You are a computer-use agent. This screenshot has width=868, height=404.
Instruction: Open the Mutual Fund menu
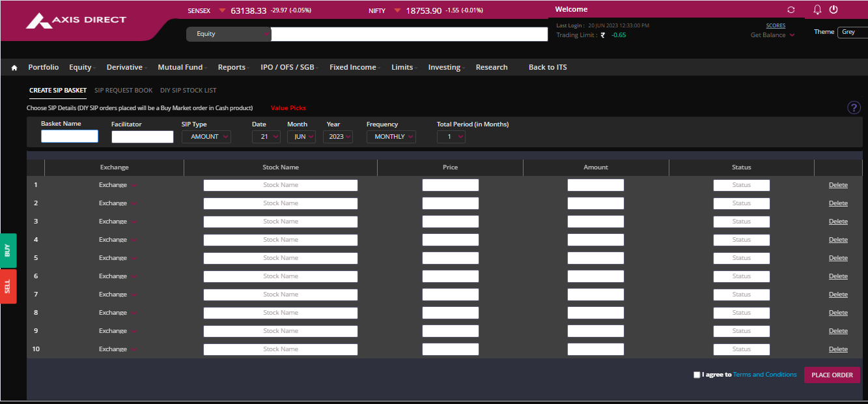tap(180, 68)
